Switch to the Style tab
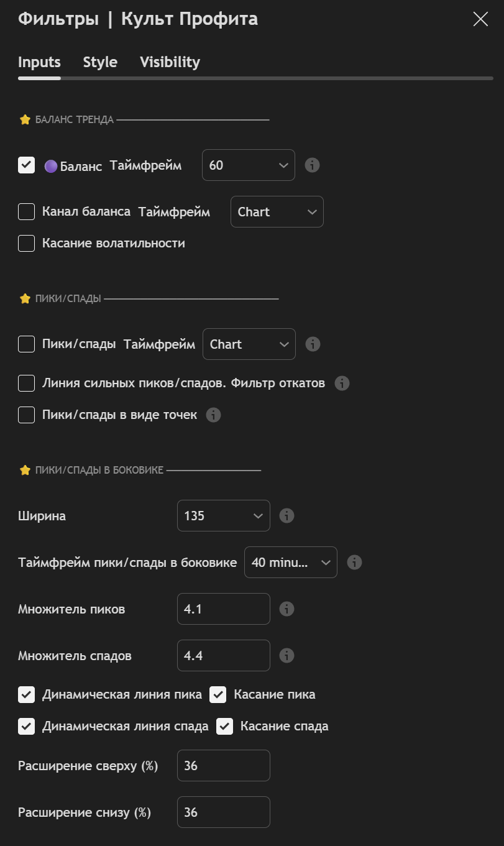 pyautogui.click(x=100, y=62)
